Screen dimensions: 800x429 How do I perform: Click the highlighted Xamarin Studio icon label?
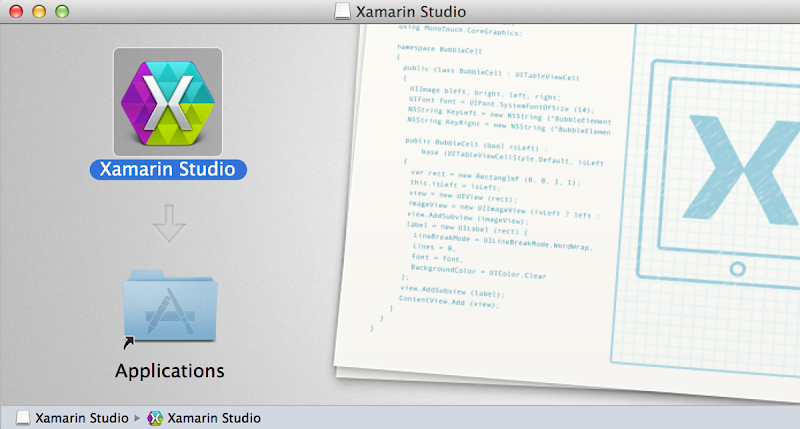(x=168, y=169)
